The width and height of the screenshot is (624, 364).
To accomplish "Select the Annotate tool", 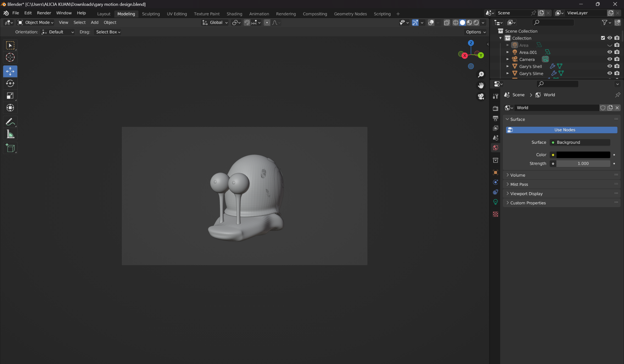I will pyautogui.click(x=10, y=122).
